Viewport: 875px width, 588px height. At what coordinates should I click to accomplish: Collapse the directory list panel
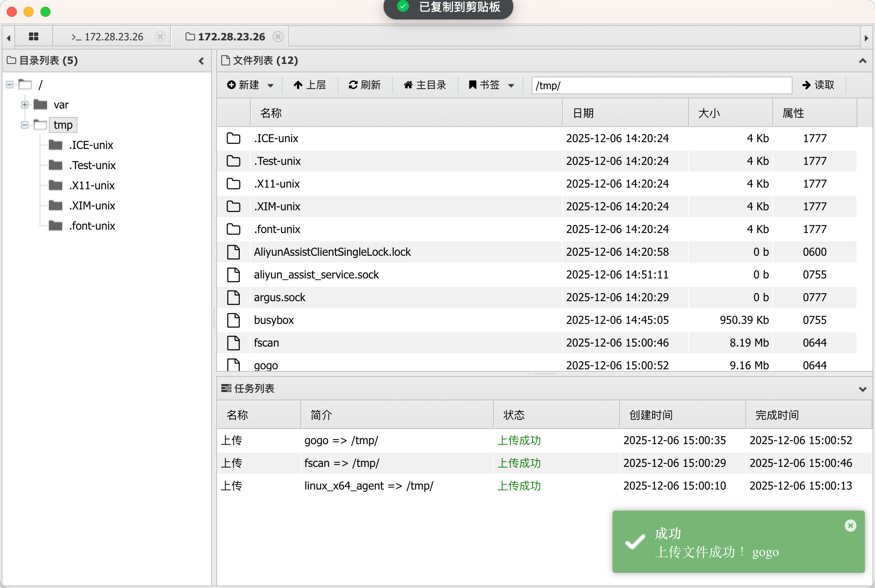click(202, 61)
